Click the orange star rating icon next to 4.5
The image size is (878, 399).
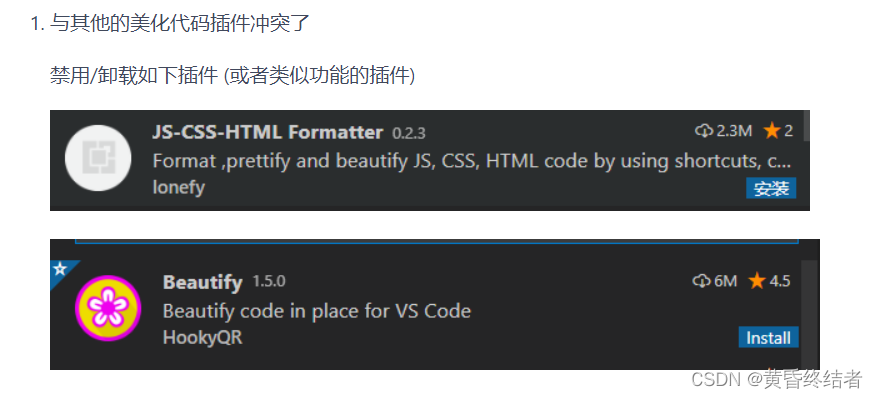pyautogui.click(x=757, y=280)
